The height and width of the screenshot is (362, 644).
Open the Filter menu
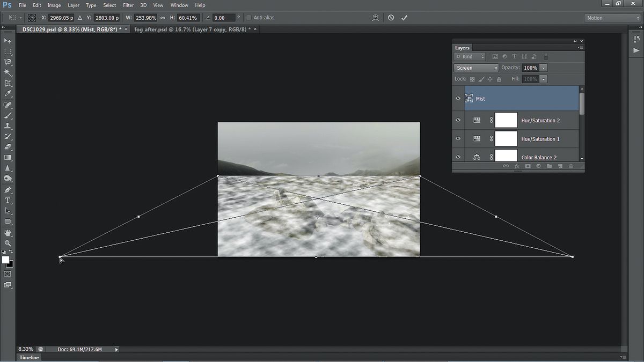pyautogui.click(x=128, y=5)
